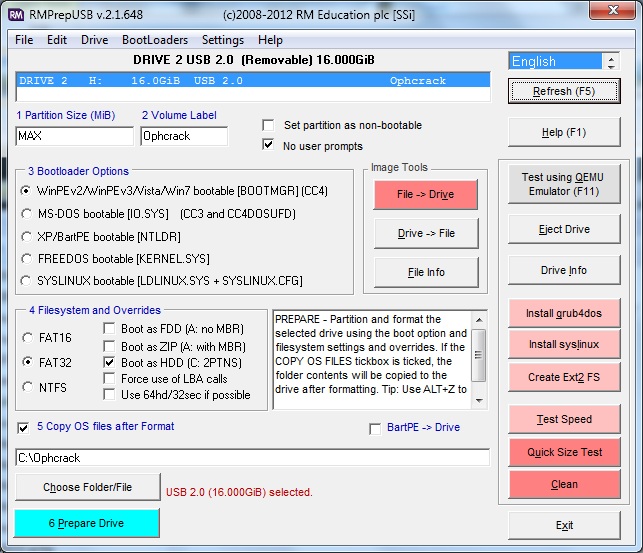Open the BootLoaders menu
643x553 pixels.
pos(155,40)
